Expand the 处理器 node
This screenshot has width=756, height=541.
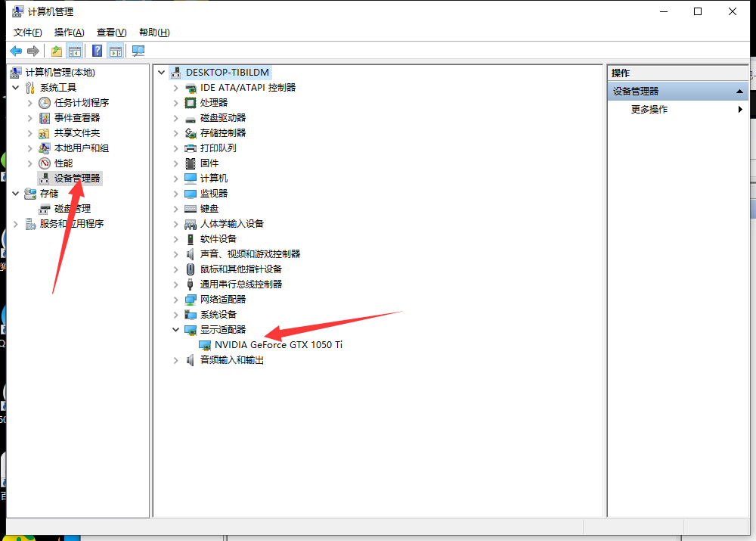click(176, 102)
